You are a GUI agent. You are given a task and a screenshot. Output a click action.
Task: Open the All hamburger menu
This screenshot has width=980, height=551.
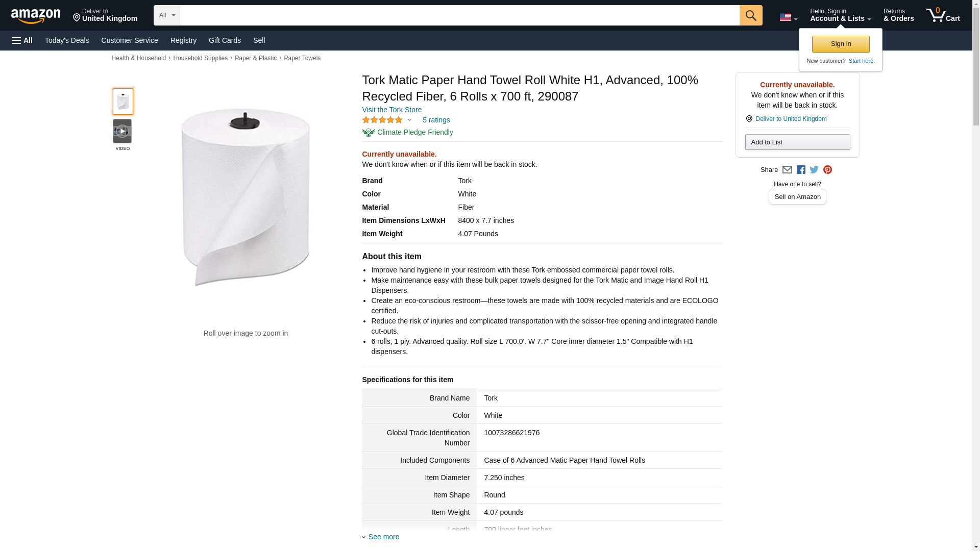tap(22, 40)
